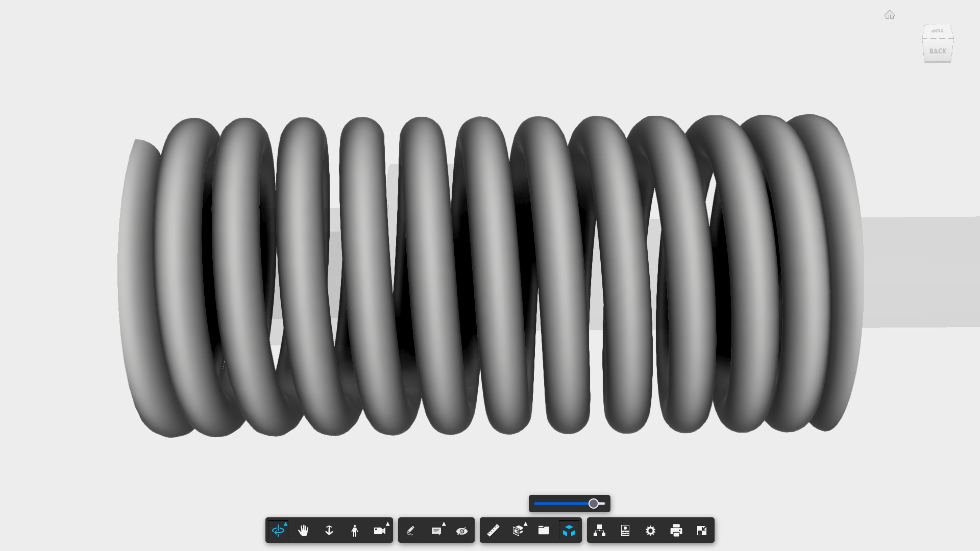This screenshot has height=551, width=980.
Task: Click the BACK face of view cube
Action: [938, 51]
